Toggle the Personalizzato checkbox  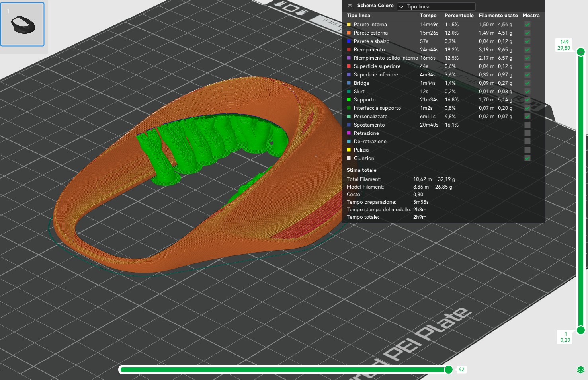(527, 116)
